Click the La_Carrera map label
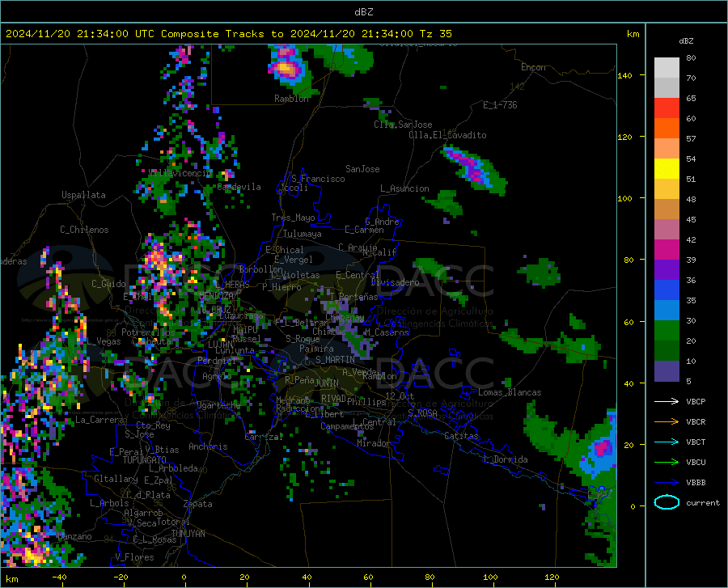 point(99,420)
